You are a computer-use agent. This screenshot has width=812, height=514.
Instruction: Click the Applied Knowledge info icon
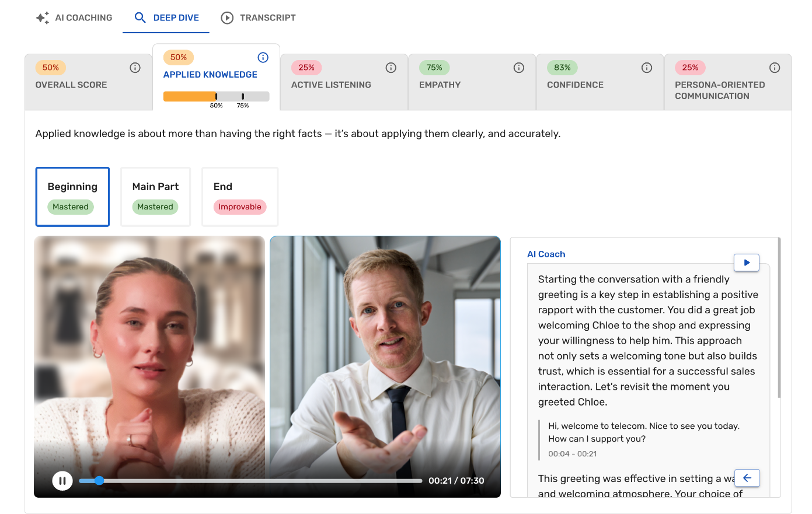(263, 57)
